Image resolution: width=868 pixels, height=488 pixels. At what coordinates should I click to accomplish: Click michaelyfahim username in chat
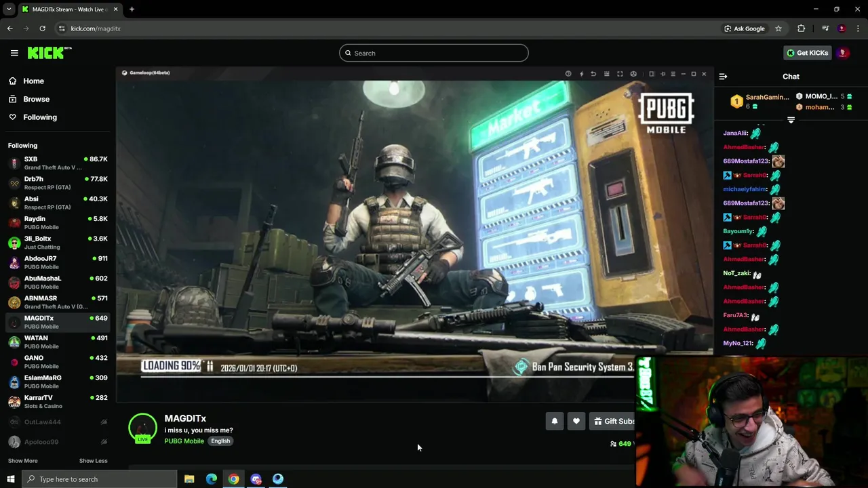point(745,189)
